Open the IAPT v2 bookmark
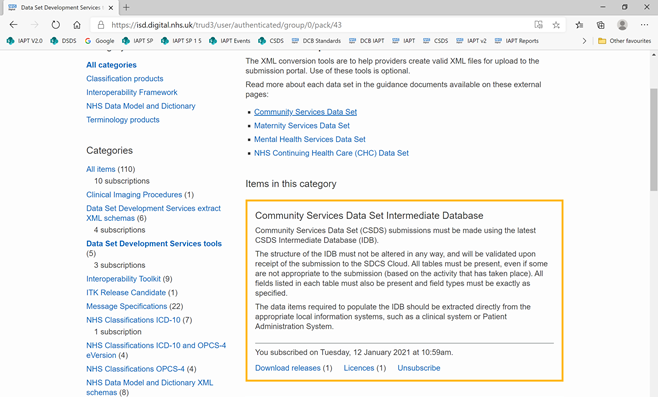This screenshot has height=397, width=658. click(471, 41)
